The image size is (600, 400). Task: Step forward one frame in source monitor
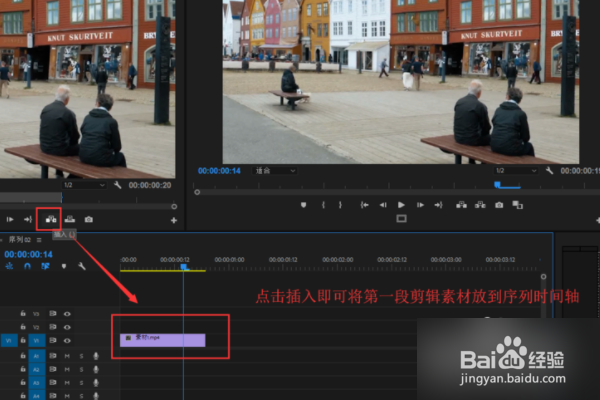10,219
